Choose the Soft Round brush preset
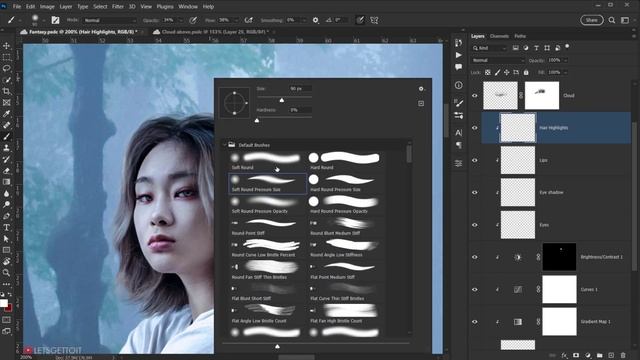 (x=267, y=161)
